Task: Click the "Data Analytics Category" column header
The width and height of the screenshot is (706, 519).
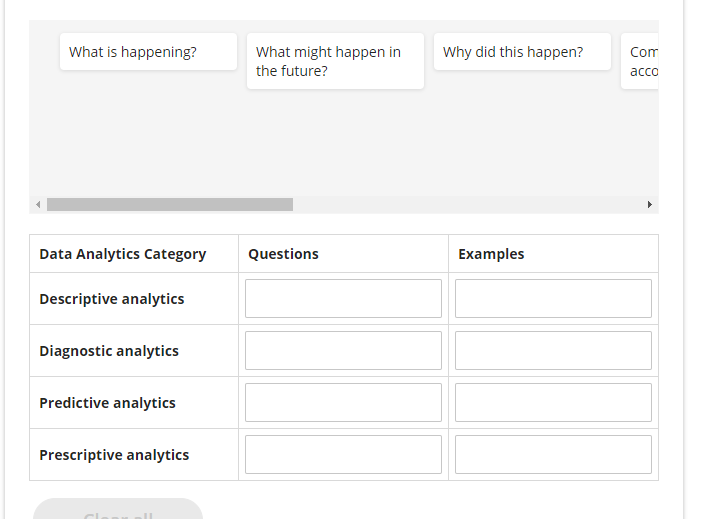Action: point(123,254)
